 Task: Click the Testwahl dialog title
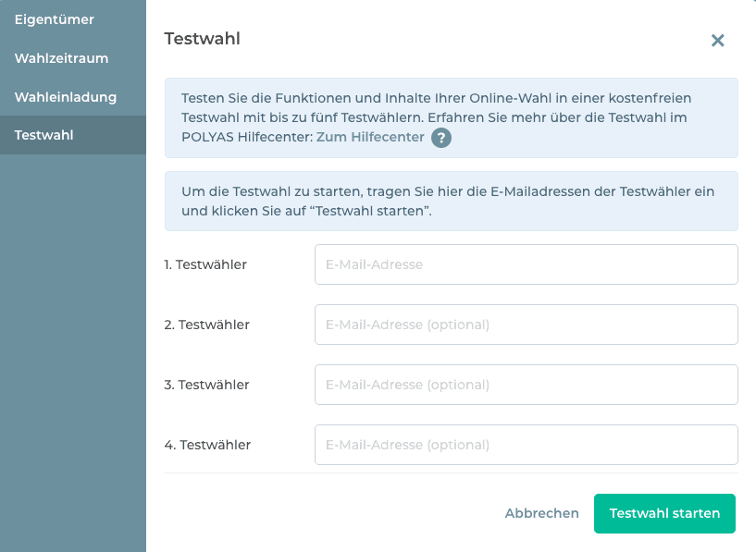[x=202, y=39]
